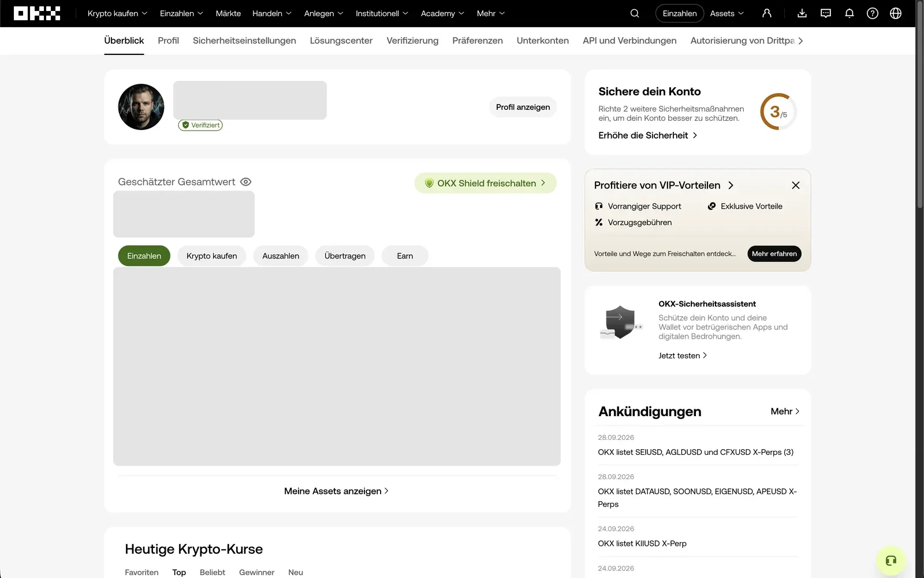
Task: Open the app download icon
Action: (802, 13)
